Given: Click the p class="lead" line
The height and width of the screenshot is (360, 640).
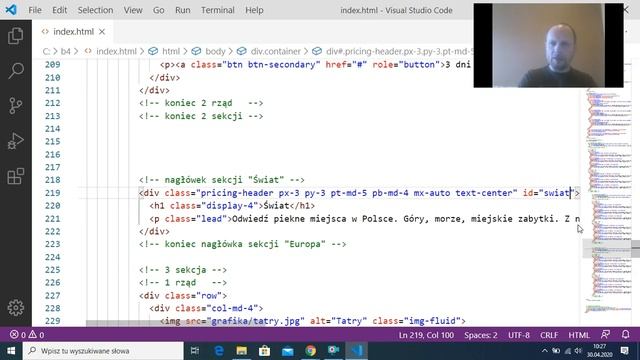Looking at the screenshot, I should click(364, 219).
